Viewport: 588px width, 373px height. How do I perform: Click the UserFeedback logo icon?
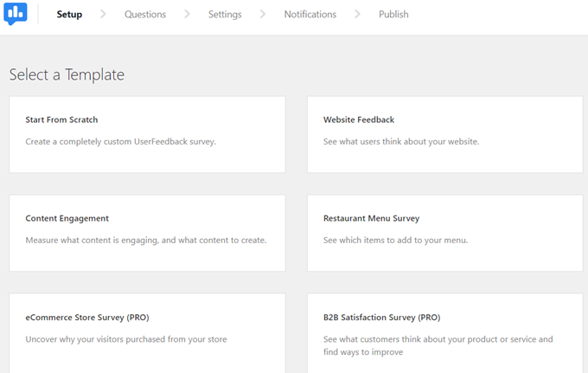click(16, 15)
